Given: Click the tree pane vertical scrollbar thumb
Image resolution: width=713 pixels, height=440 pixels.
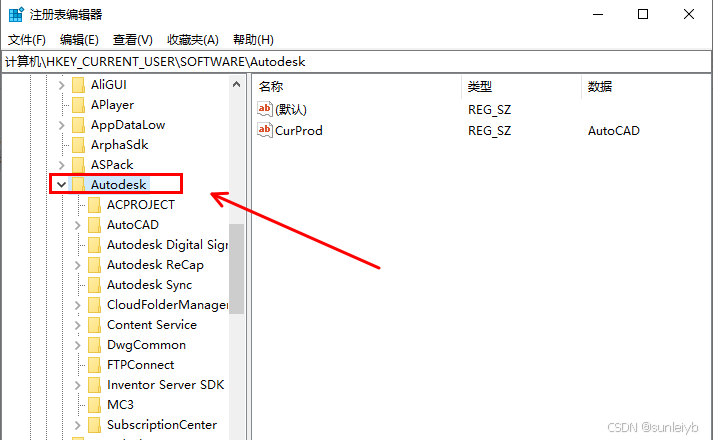Looking at the screenshot, I should [x=236, y=269].
